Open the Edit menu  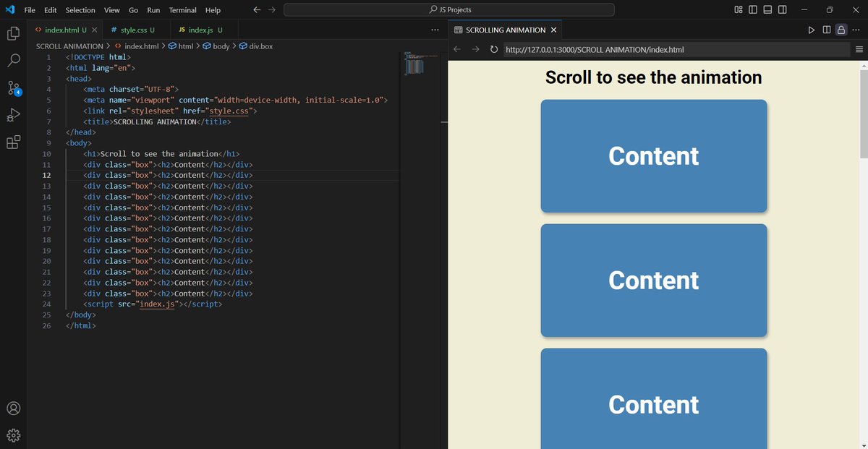pos(51,10)
